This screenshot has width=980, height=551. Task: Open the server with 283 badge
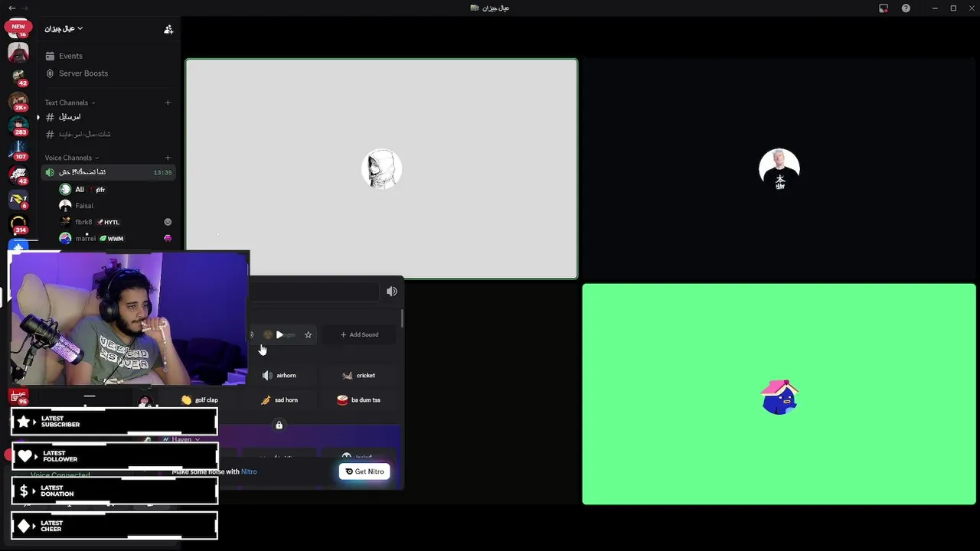click(x=18, y=126)
